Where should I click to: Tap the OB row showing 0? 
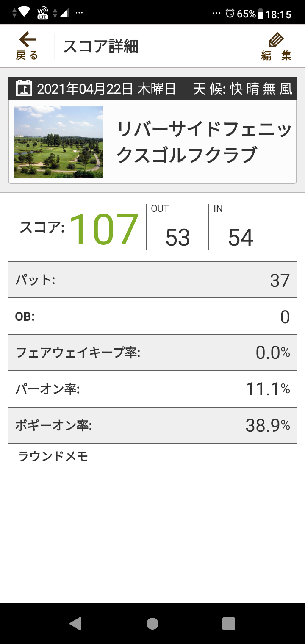pyautogui.click(x=152, y=316)
